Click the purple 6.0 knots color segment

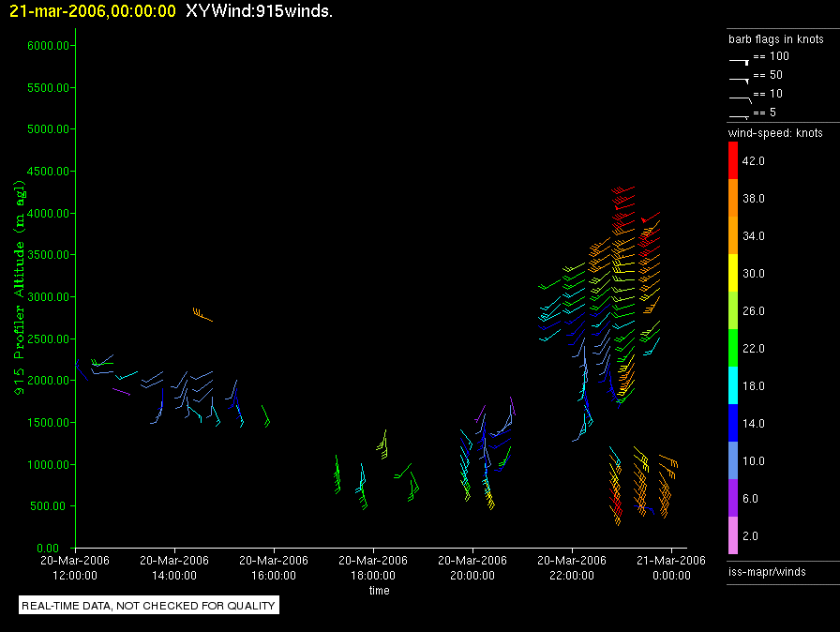733,499
